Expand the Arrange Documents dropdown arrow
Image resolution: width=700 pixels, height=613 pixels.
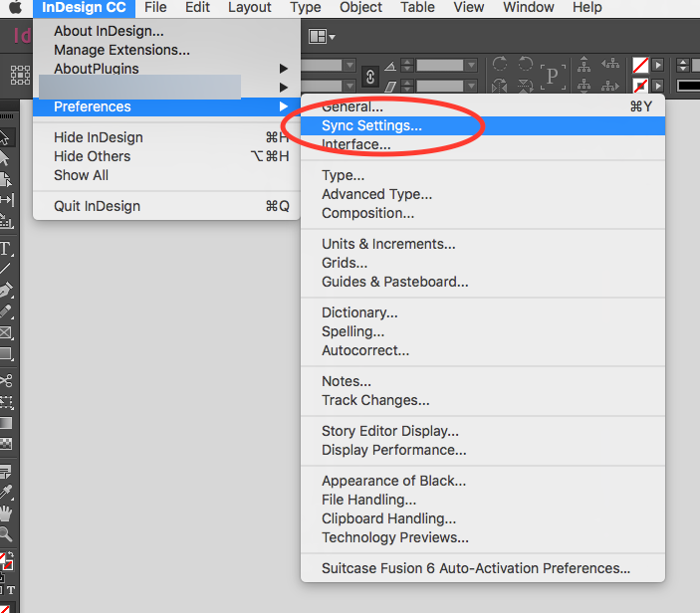click(x=333, y=38)
